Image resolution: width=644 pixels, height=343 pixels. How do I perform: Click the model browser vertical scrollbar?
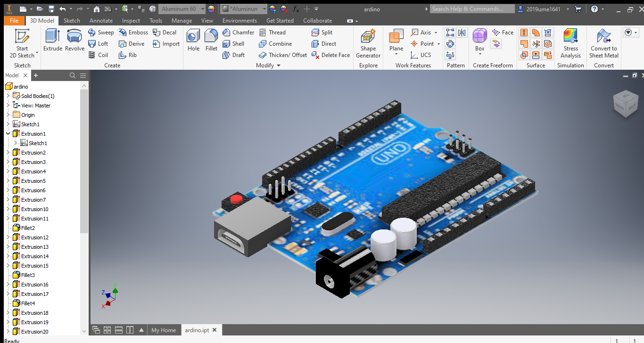pos(84,162)
